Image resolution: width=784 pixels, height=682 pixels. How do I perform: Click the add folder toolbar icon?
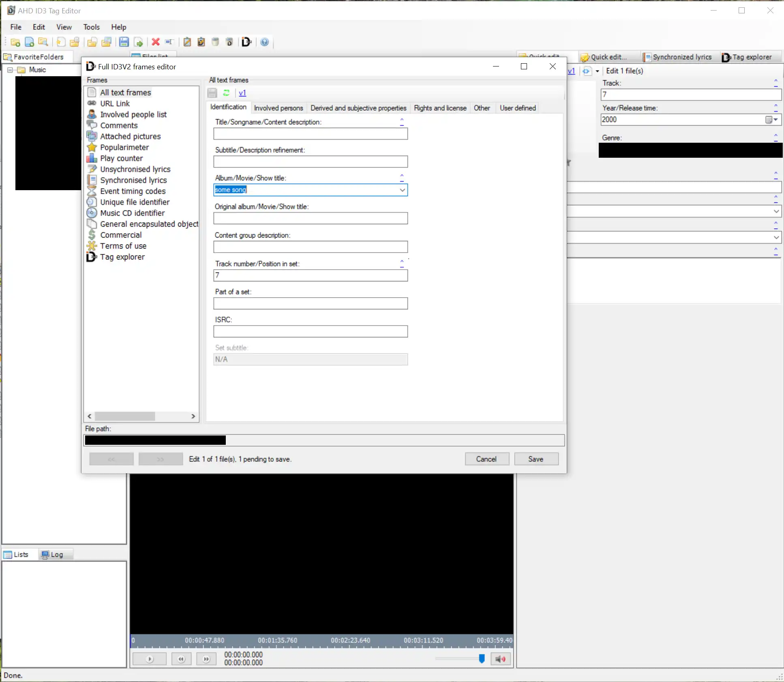(15, 42)
